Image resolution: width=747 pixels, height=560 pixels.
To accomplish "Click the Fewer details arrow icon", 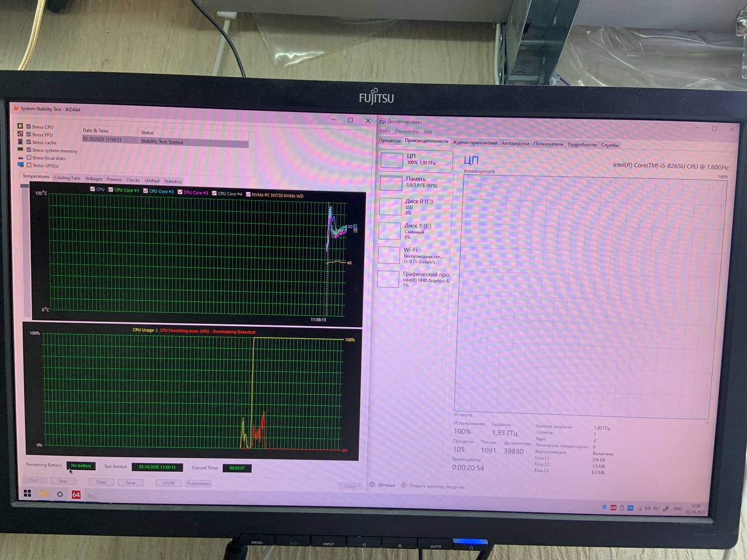I will (x=373, y=485).
